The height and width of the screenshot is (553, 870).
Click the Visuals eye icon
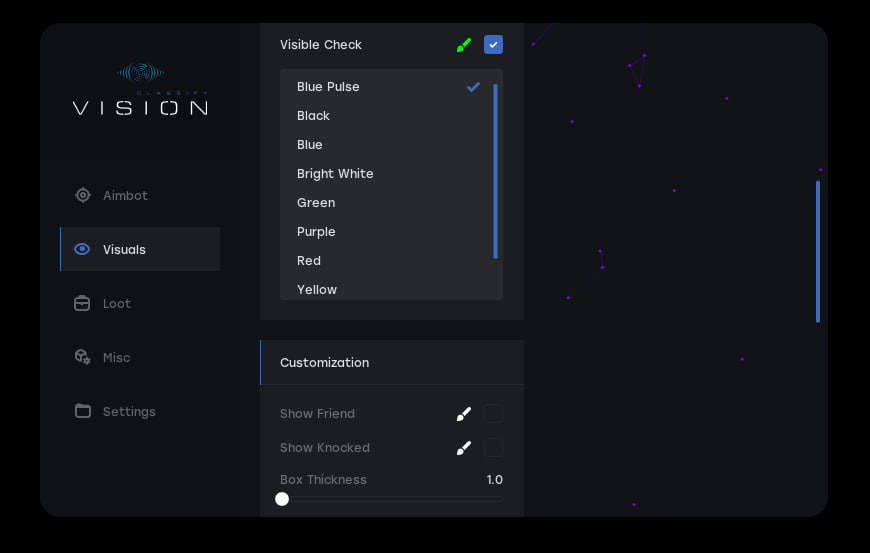click(82, 249)
